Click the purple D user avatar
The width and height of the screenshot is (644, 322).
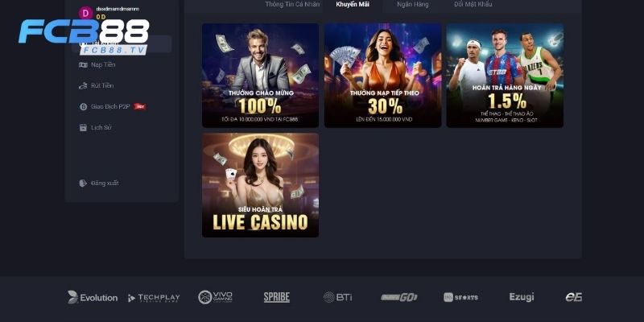85,13
